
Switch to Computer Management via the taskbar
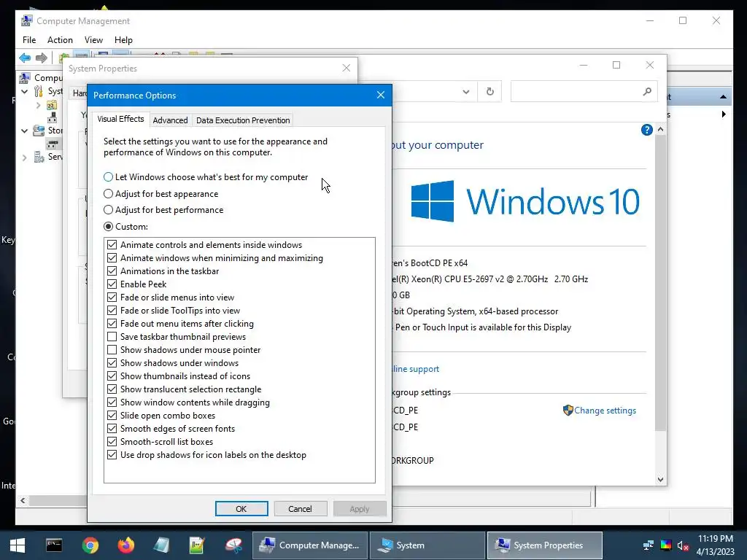(309, 545)
